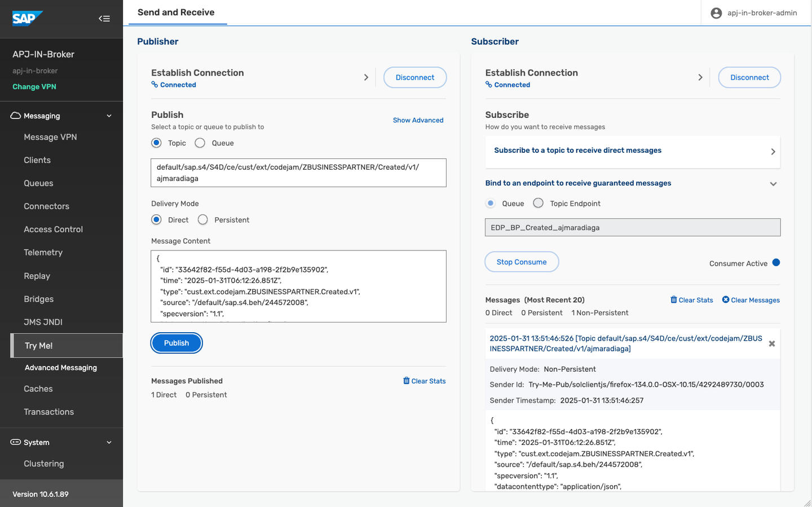The height and width of the screenshot is (507, 812).
Task: Click Change VPN link
Action: coord(34,87)
